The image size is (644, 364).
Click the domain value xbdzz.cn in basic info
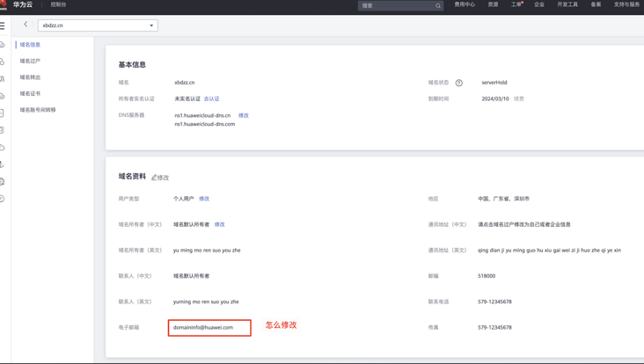[x=185, y=83]
